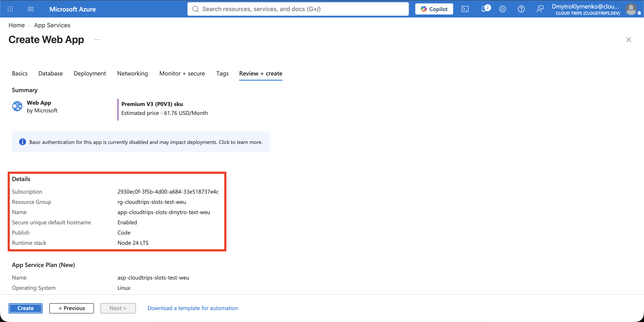Viewport: 644px width, 322px height.
Task: Click the Operating System value Linux
Action: point(124,288)
